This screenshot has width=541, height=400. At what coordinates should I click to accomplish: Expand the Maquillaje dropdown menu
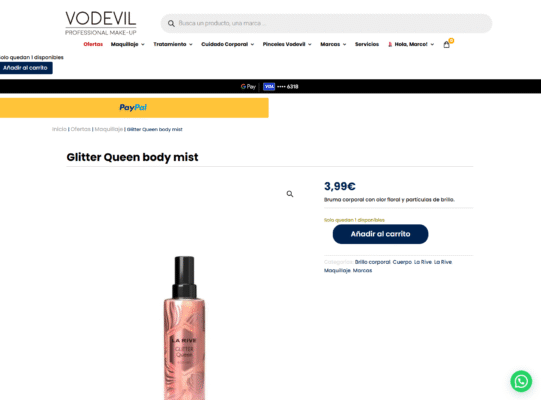[x=127, y=44]
